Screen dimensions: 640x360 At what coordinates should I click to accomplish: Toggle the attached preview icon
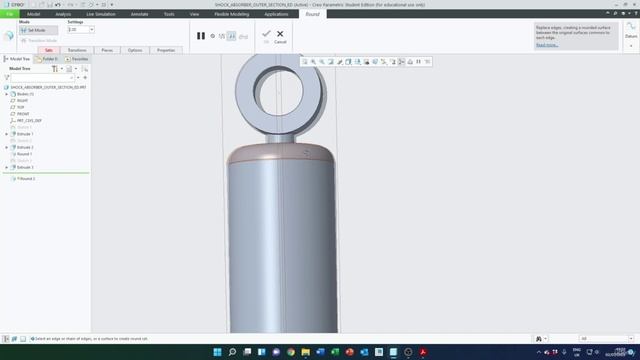pyautogui.click(x=231, y=36)
